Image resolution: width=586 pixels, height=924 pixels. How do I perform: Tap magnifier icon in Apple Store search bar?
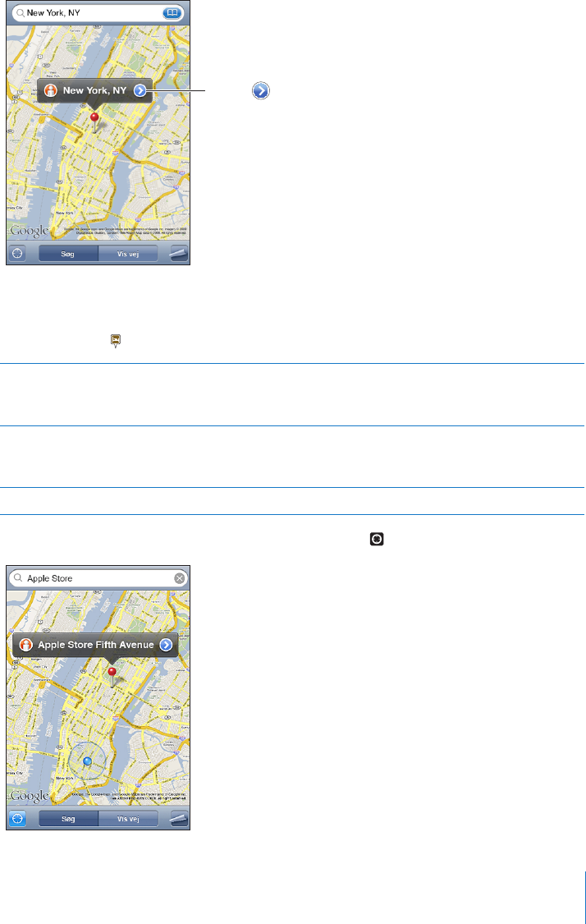coord(18,579)
